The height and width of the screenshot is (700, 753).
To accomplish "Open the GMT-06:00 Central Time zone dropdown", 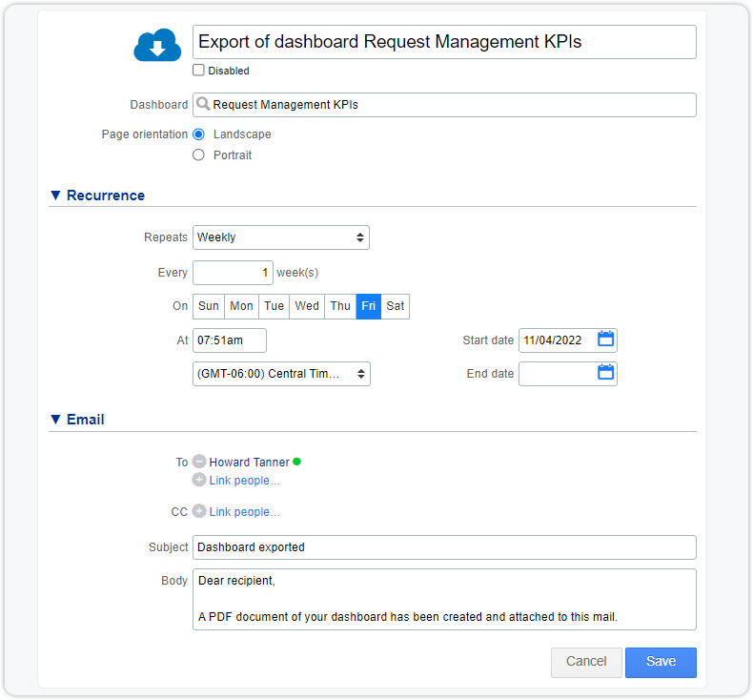I will tap(281, 374).
